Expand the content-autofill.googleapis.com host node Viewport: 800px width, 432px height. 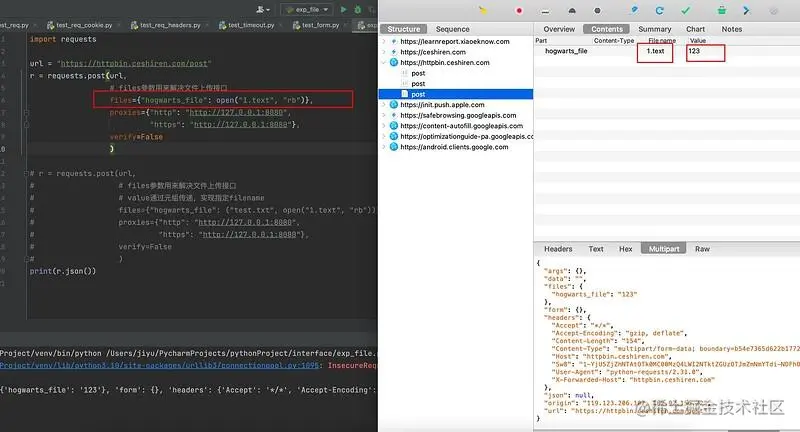click(384, 125)
